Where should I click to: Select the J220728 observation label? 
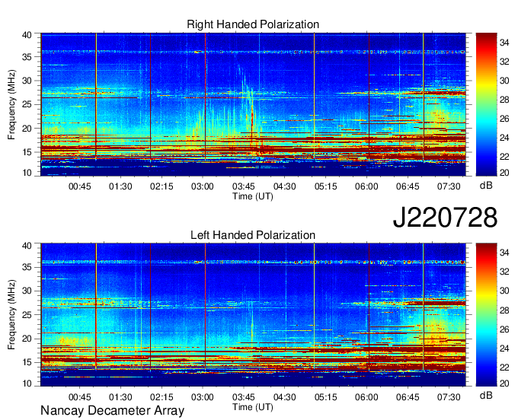[x=445, y=217]
